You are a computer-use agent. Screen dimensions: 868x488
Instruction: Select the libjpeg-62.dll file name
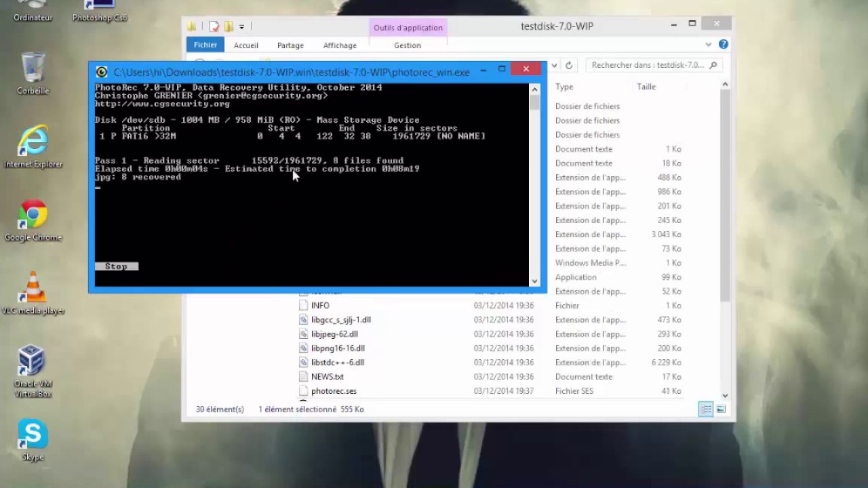click(x=335, y=334)
